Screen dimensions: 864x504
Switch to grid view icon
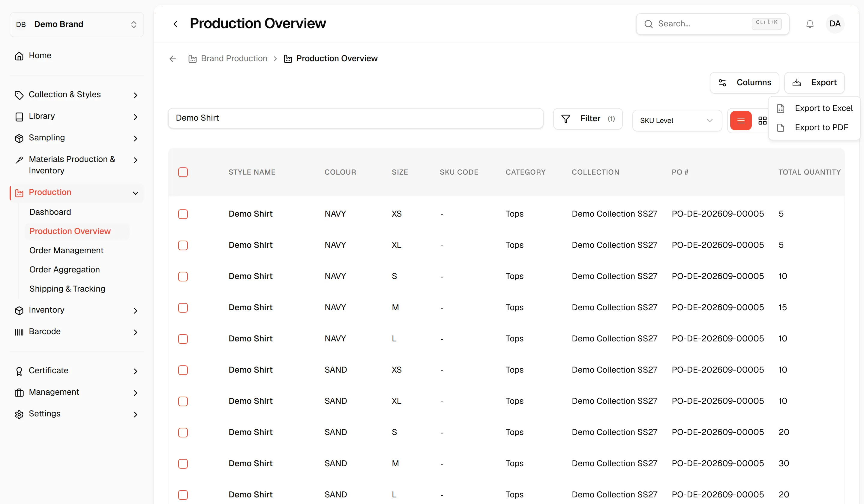(762, 121)
